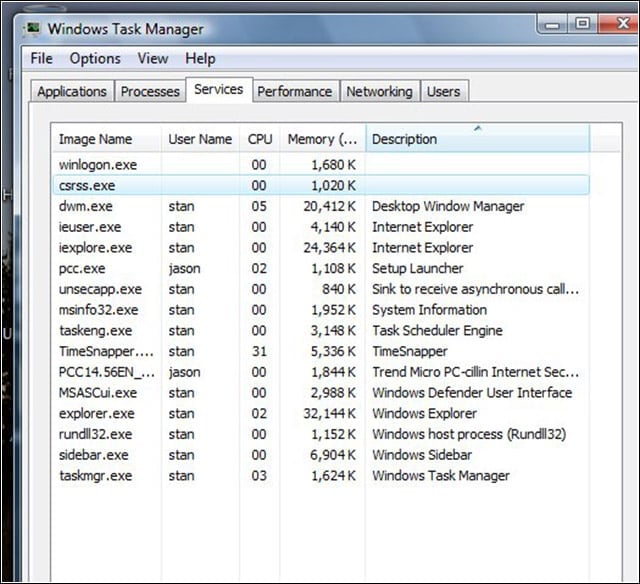Select the winlogon.exe row
Viewport: 640px width, 584px height.
(x=321, y=165)
